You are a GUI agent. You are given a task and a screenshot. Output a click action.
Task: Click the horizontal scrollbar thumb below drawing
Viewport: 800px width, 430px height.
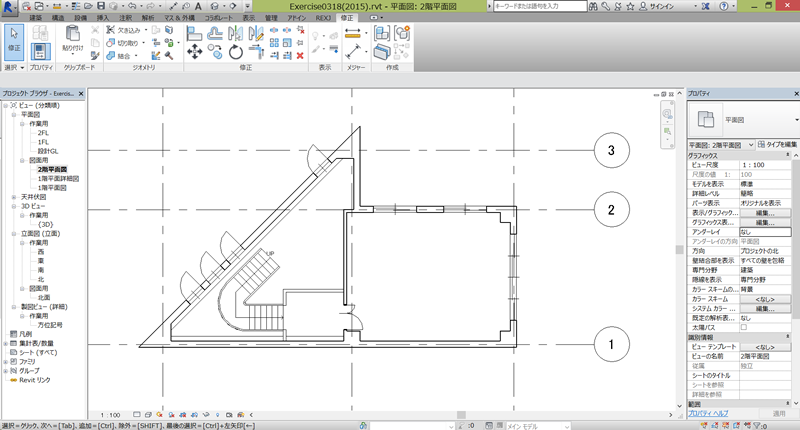(x=461, y=415)
